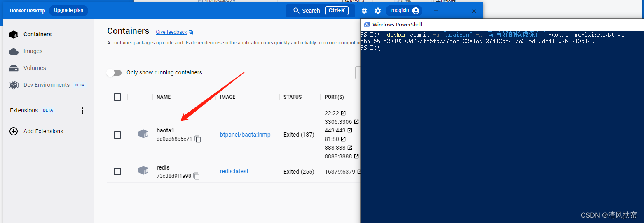644x223 pixels.
Task: Click the baota1 container icon
Action: pyautogui.click(x=143, y=134)
